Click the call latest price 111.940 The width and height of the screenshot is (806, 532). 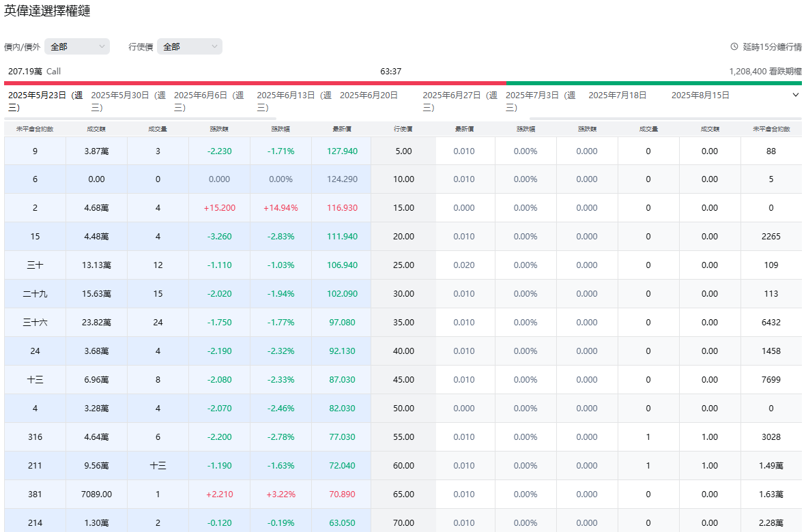point(342,237)
